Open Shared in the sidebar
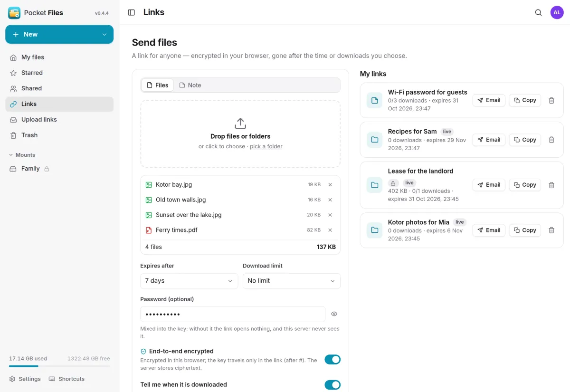This screenshot has width=570, height=392. [59, 88]
